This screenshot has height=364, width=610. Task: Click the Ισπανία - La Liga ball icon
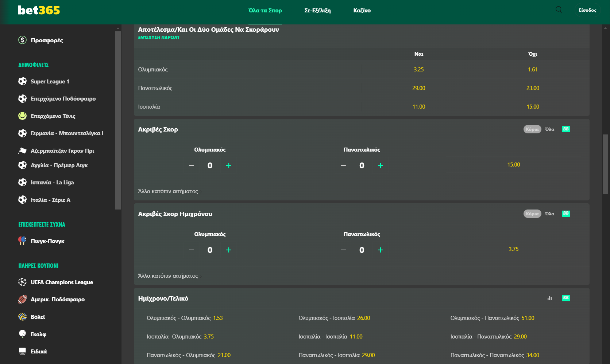pyautogui.click(x=23, y=182)
